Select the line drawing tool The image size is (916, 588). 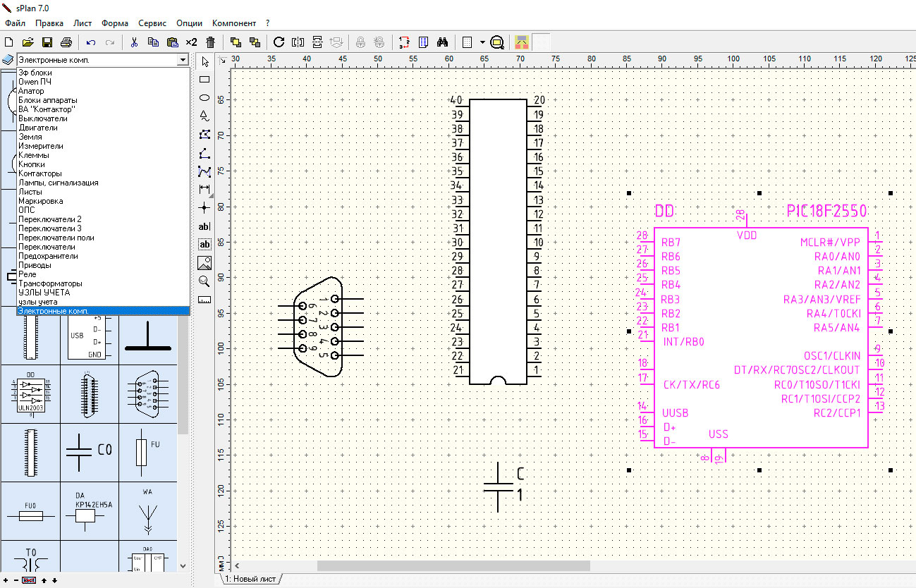pos(204,153)
